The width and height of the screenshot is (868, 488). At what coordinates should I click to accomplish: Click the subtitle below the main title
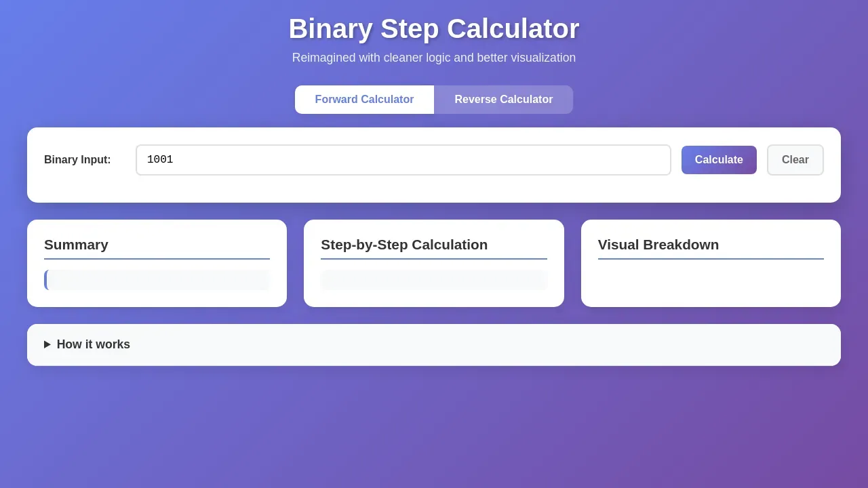point(434,58)
